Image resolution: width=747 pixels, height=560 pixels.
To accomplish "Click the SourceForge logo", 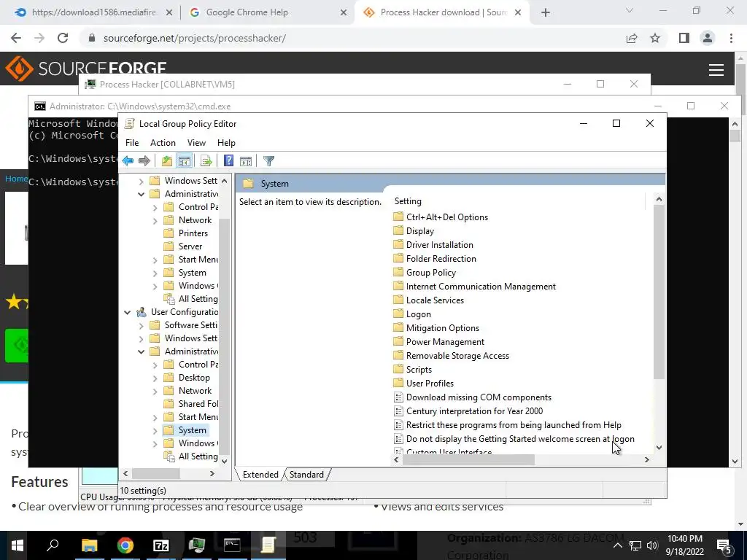I will click(86, 69).
